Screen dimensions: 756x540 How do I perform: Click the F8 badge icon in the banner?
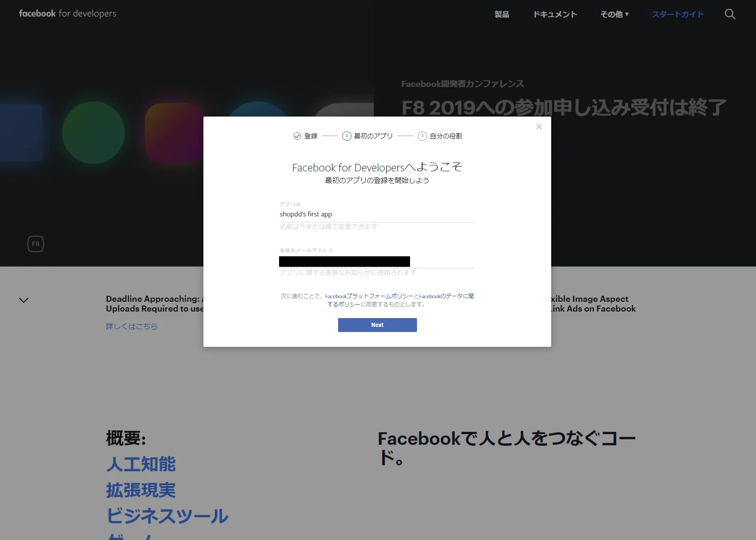36,244
